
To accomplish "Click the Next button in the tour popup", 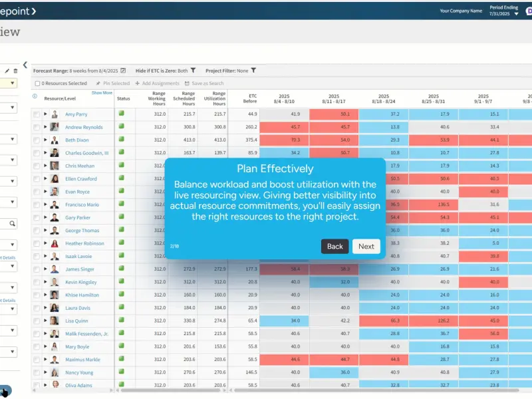I will tap(366, 246).
